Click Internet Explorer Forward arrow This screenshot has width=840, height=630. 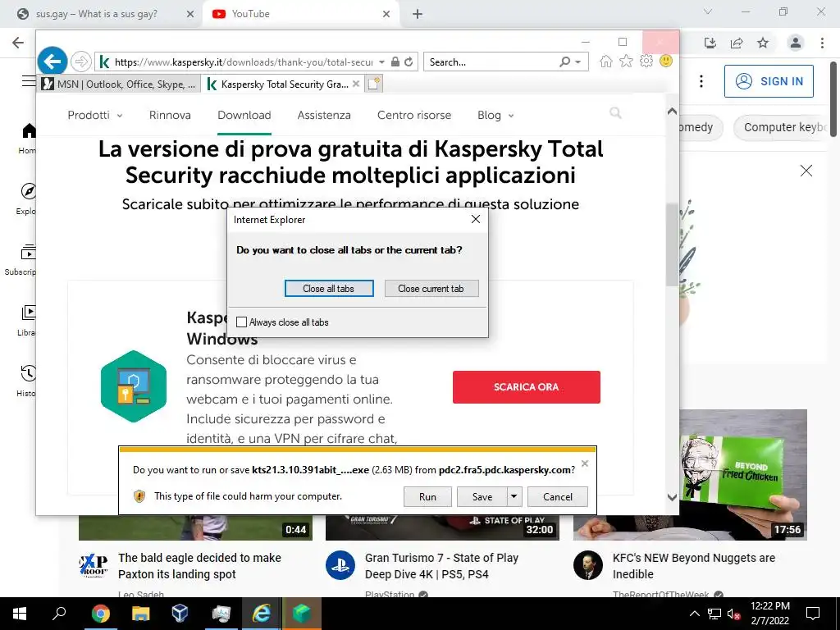pyautogui.click(x=81, y=62)
